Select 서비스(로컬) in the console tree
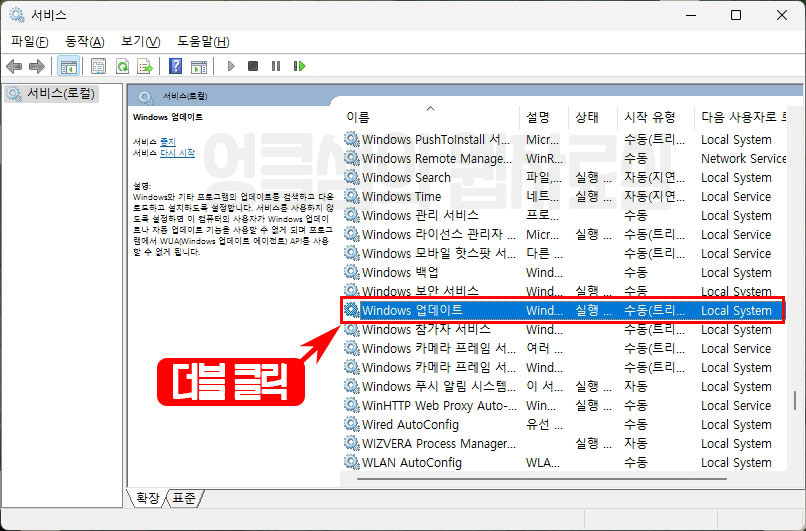The image size is (806, 531). tap(51, 94)
